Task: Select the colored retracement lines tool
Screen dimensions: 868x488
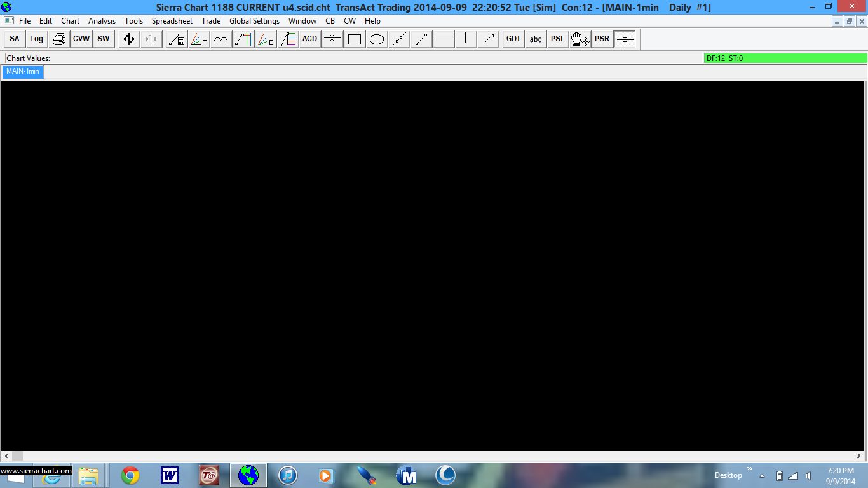Action: click(x=288, y=39)
